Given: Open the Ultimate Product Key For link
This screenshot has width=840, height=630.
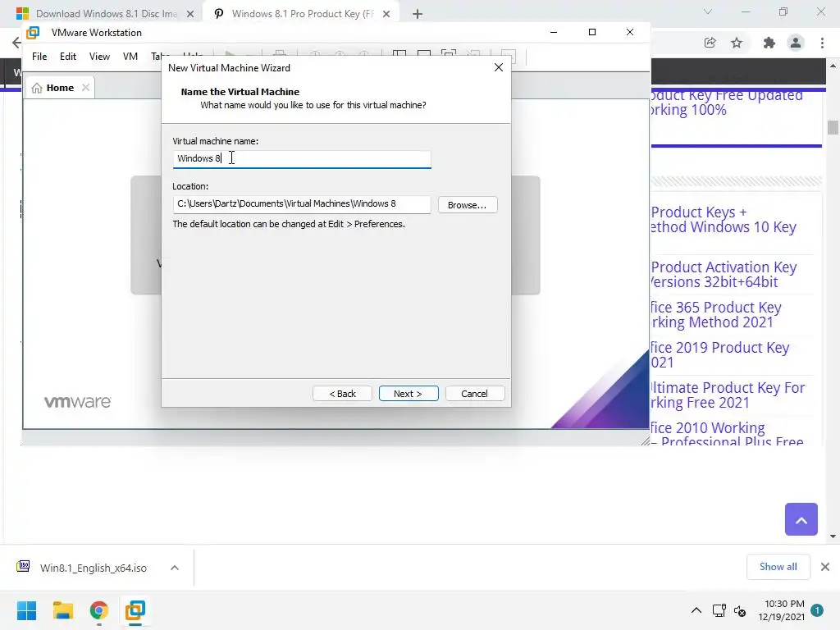Looking at the screenshot, I should pyautogui.click(x=728, y=395).
